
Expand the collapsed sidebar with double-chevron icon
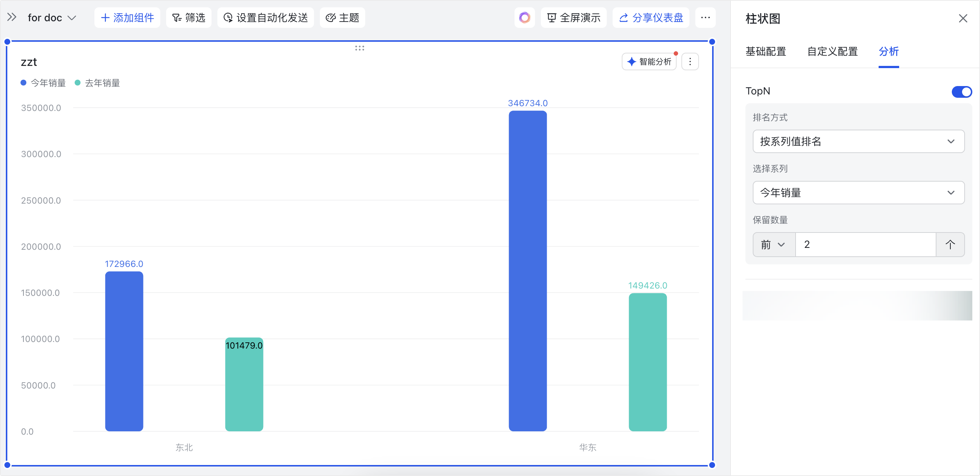[x=12, y=18]
